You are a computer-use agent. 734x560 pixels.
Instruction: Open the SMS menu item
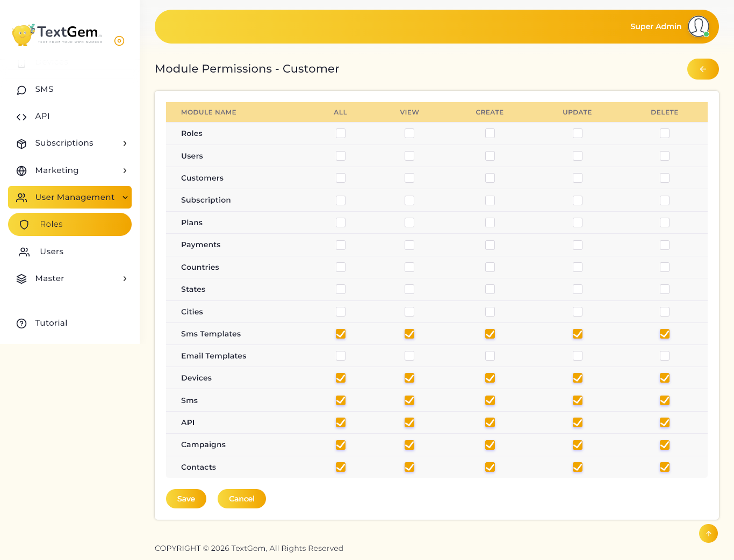70,89
